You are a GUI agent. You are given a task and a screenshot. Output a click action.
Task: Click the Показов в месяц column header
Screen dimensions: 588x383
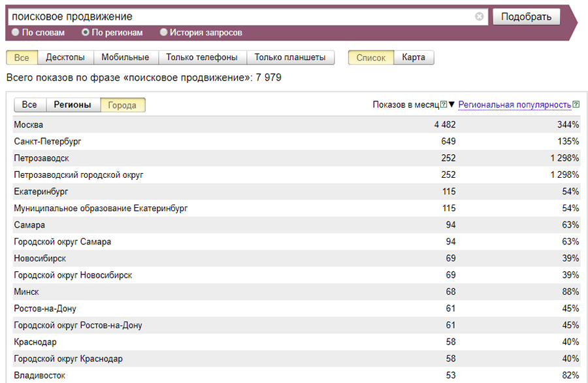tap(406, 105)
